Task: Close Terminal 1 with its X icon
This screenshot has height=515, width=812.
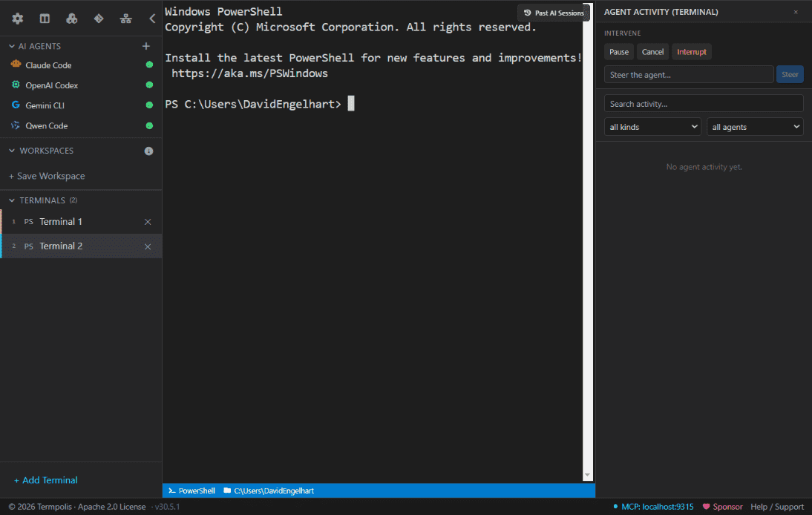Action: [x=148, y=222]
